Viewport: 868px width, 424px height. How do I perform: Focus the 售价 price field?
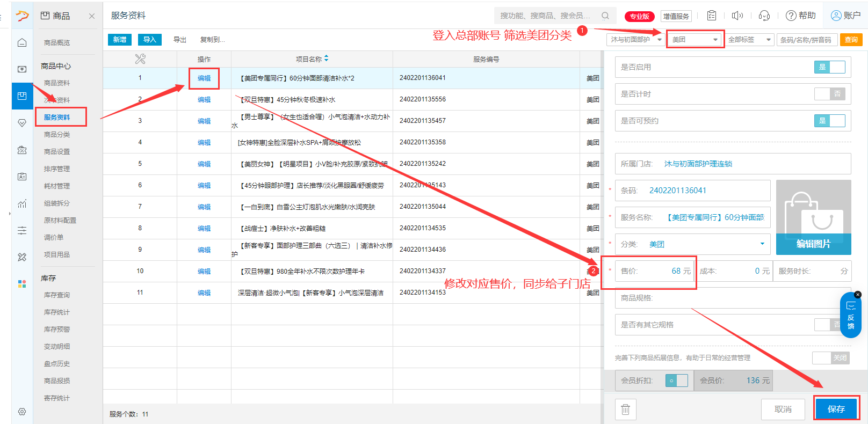(655, 271)
